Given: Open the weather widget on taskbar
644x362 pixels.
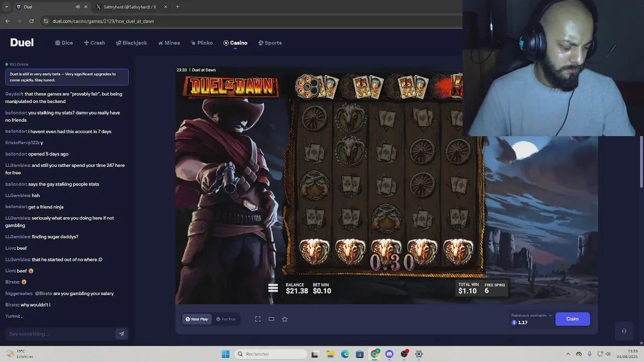Looking at the screenshot, I should 20,354.
